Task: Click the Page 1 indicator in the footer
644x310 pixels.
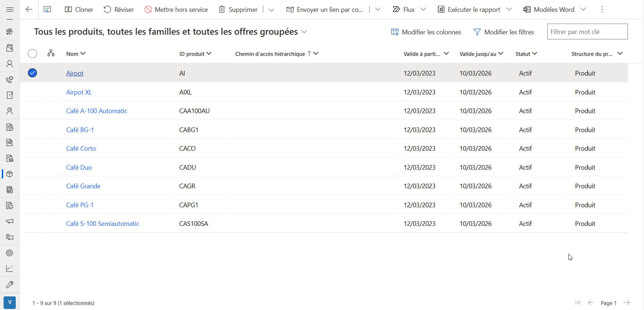Action: (609, 303)
